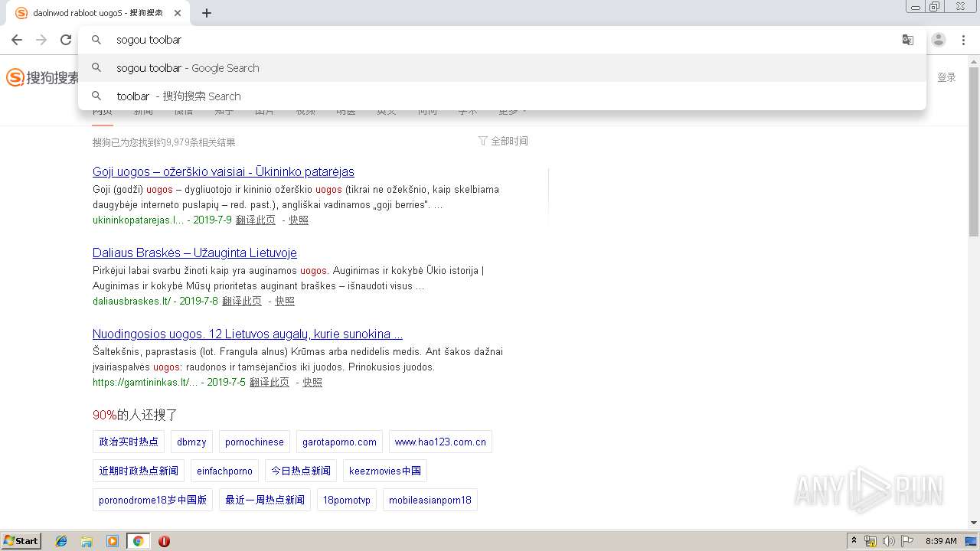This screenshot has width=980, height=551.
Task: Open the Chrome three-dot menu
Action: (x=963, y=40)
